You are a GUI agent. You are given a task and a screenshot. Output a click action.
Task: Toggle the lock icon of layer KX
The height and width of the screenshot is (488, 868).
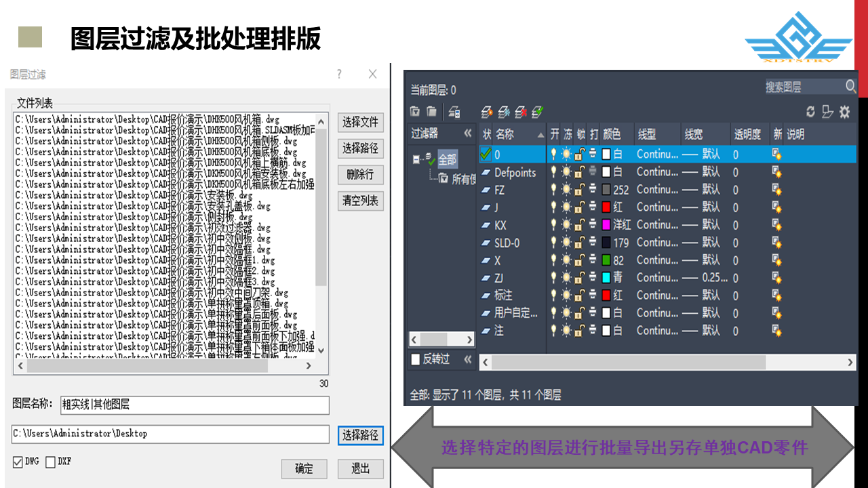point(580,225)
